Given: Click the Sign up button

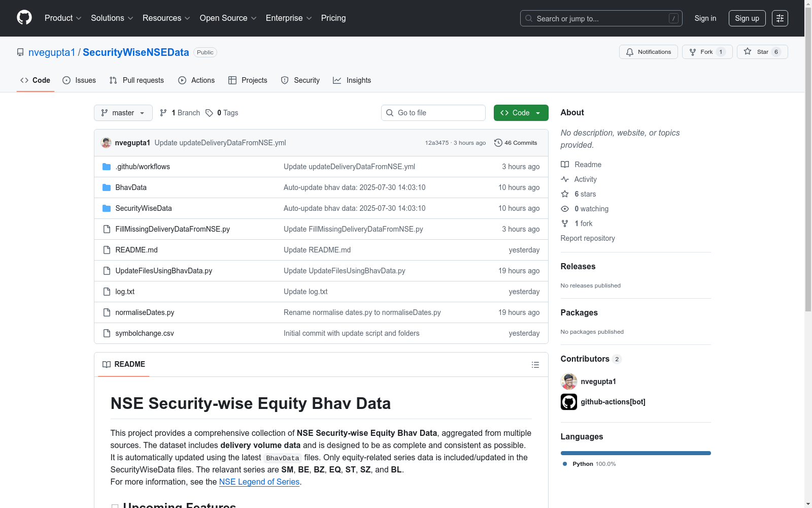Looking at the screenshot, I should (747, 18).
